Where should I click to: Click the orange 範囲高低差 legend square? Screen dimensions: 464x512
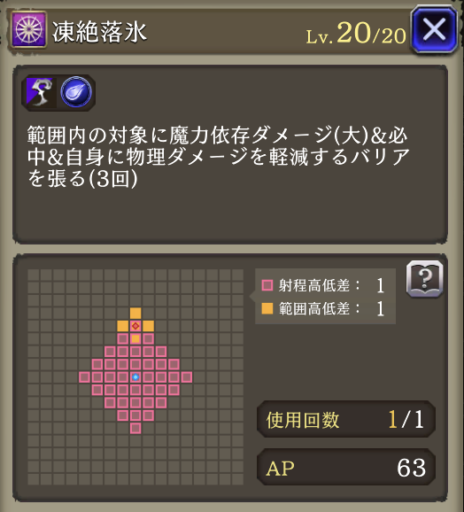(x=267, y=309)
